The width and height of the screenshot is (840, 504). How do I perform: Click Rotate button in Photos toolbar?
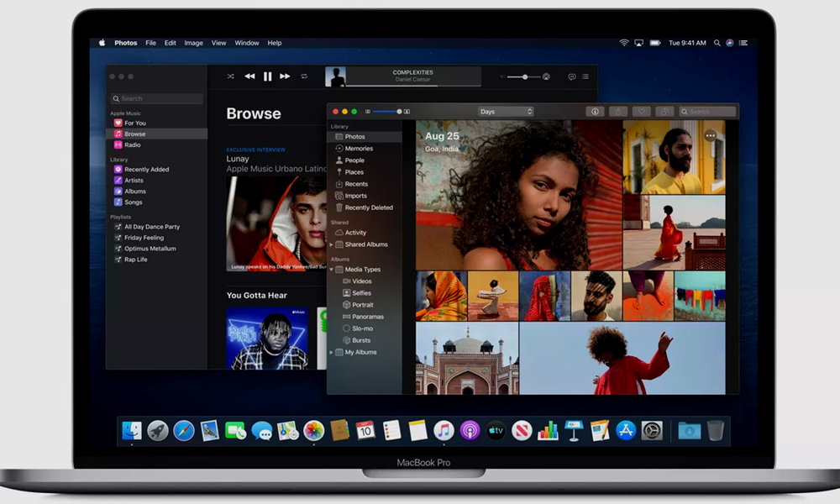(x=664, y=112)
